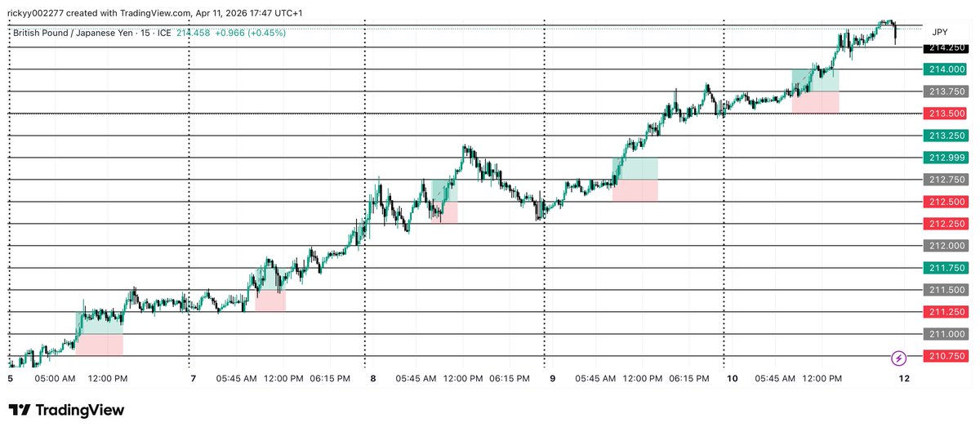Click the +0.966 (+0.45%) change value
The height and width of the screenshot is (432, 980).
[252, 33]
